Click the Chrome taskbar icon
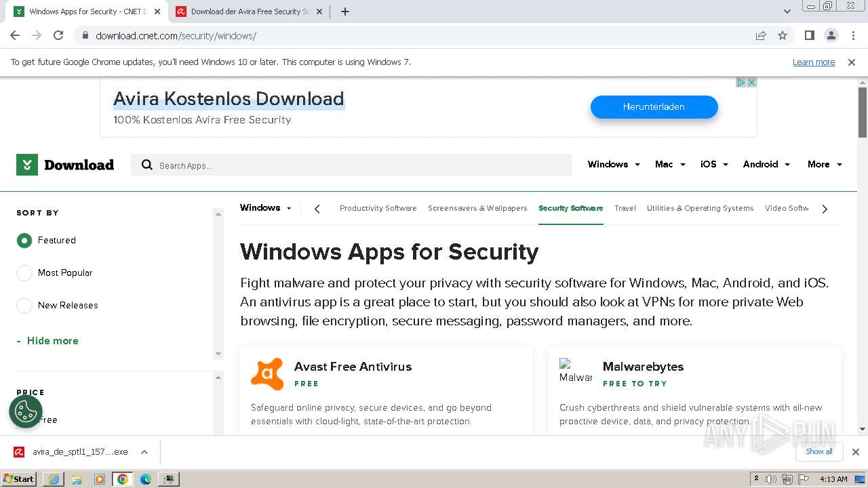868x488 pixels. 123,479
